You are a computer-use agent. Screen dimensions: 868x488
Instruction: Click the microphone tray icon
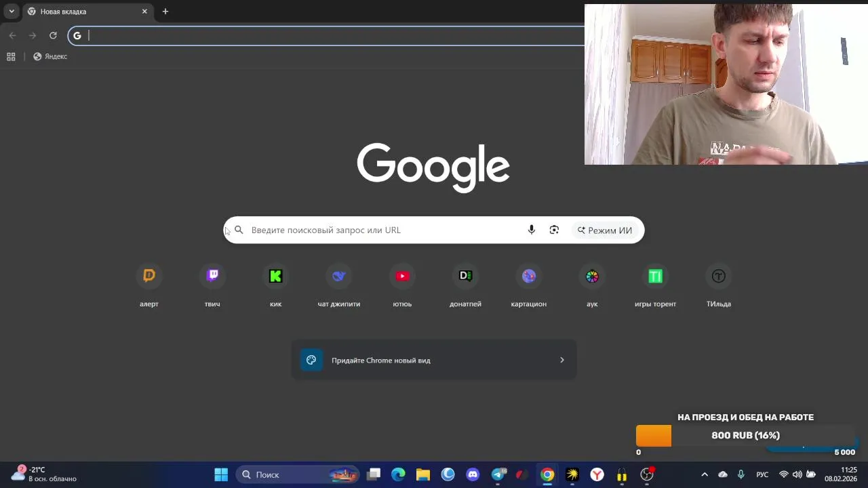741,474
